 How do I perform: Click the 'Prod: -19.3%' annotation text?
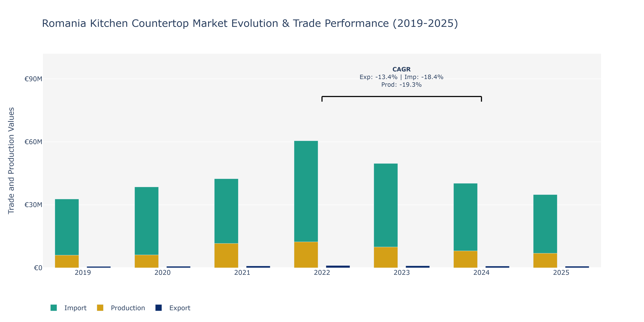[402, 85]
